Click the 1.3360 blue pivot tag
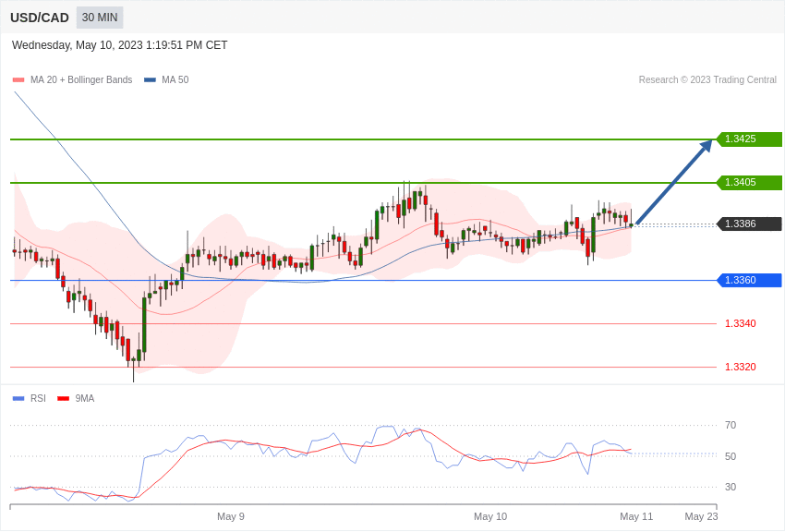The image size is (785, 532). pyautogui.click(x=749, y=280)
